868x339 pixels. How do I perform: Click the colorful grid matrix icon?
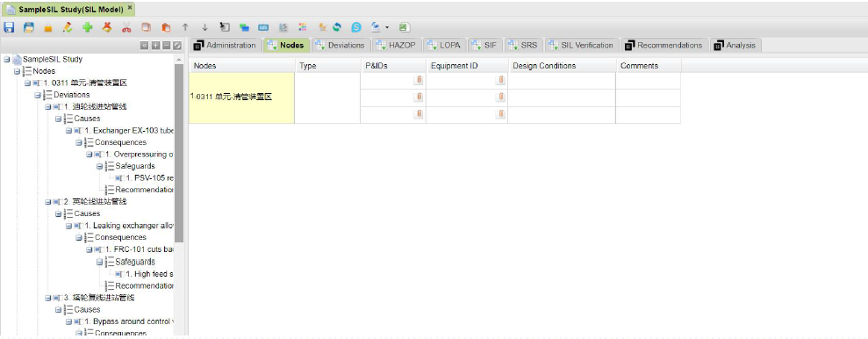[x=302, y=26]
